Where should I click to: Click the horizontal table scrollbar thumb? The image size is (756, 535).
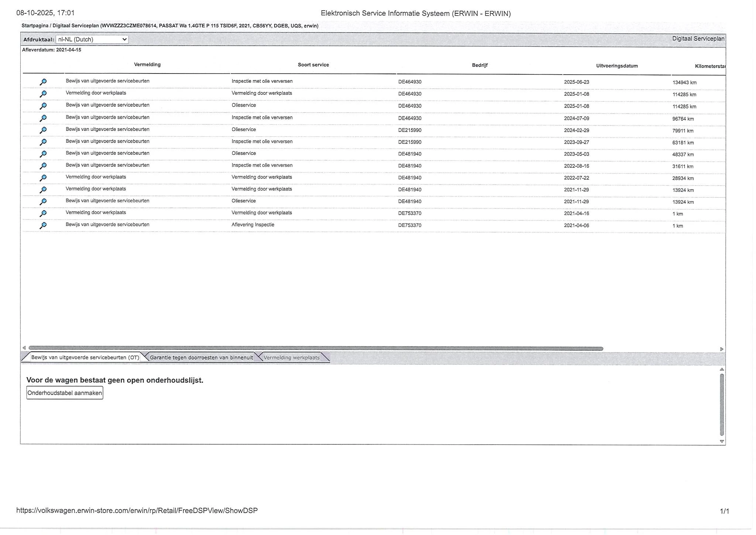click(316, 348)
